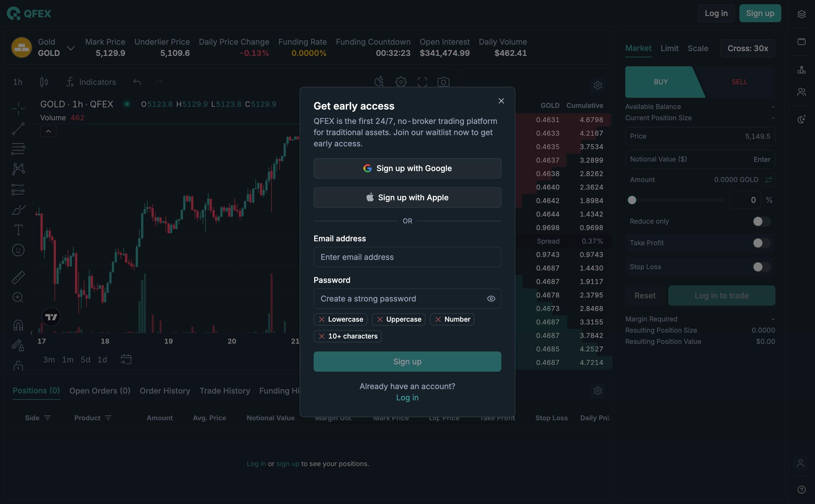Screen dimensions: 815x504
Task: Collapse the chart legend with the caret
Action: tap(48, 131)
